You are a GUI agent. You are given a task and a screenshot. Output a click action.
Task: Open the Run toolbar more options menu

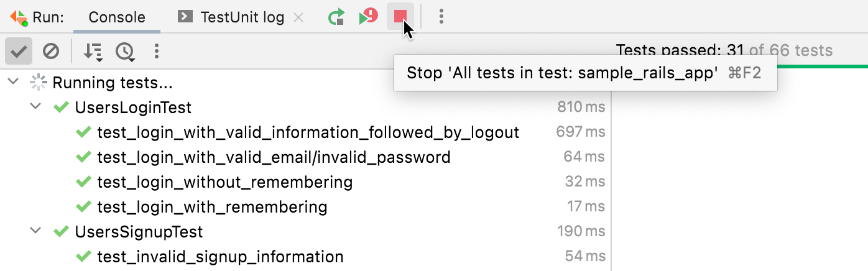coord(441,17)
